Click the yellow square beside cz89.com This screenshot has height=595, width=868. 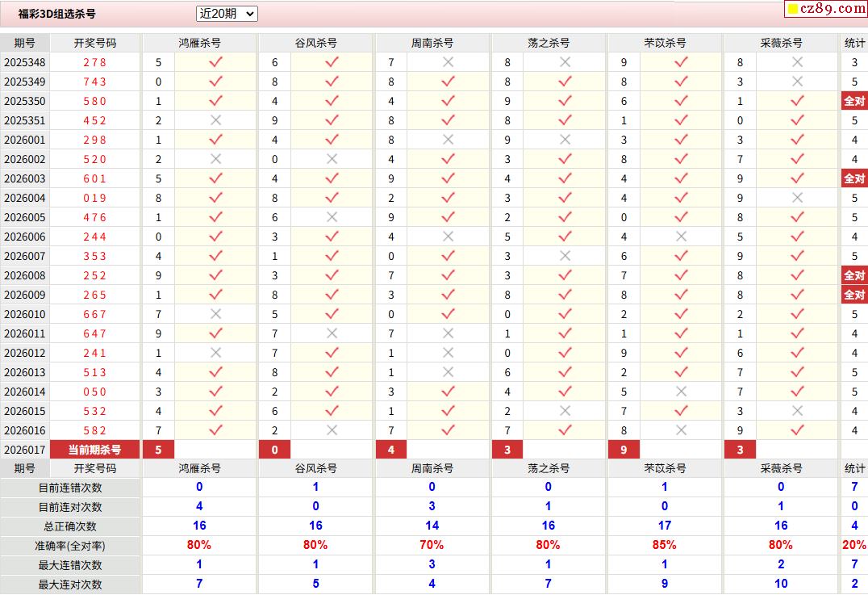793,9
